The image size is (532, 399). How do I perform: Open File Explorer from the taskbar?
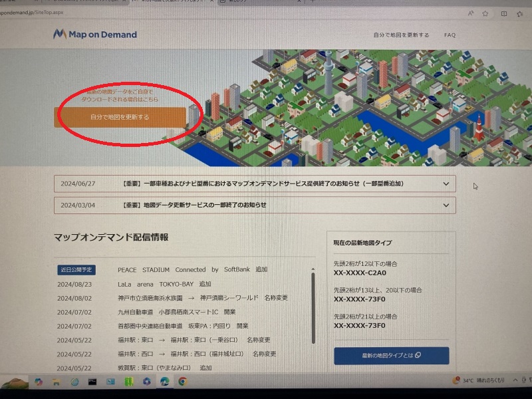point(57,382)
